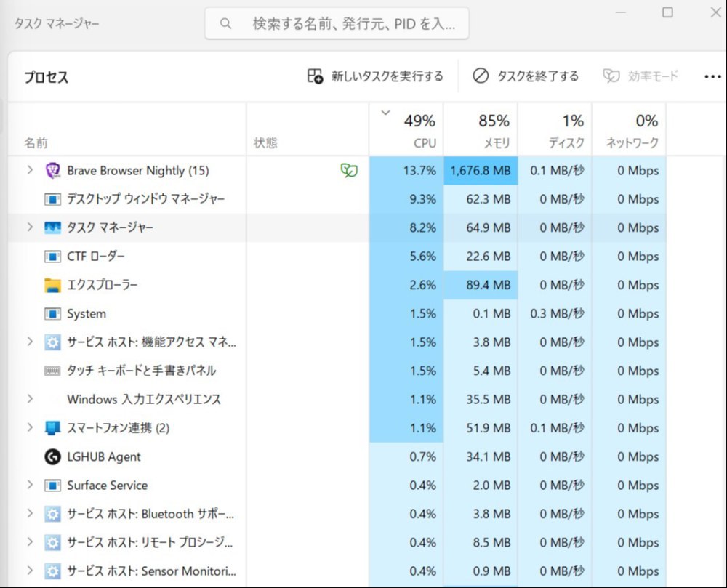The width and height of the screenshot is (727, 588).
Task: Click the 1,676.8 MB memory cell
Action: click(x=481, y=171)
